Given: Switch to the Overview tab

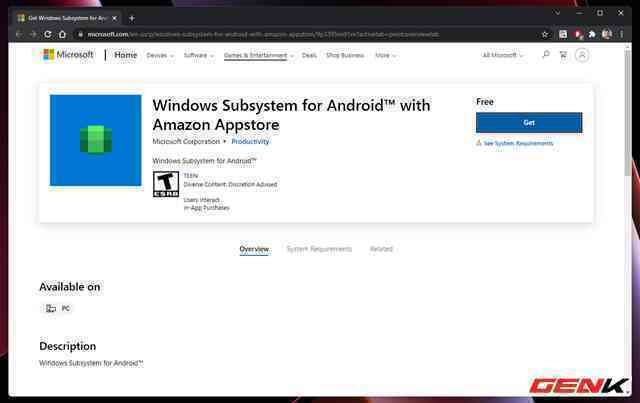Looking at the screenshot, I should (254, 249).
